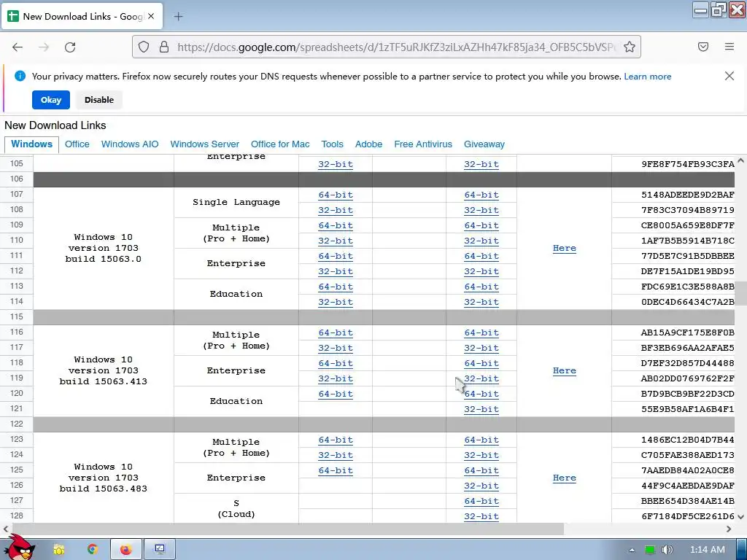Screen dimensions: 747x560
Task: Open the Free Antivirus tab
Action: tap(423, 144)
